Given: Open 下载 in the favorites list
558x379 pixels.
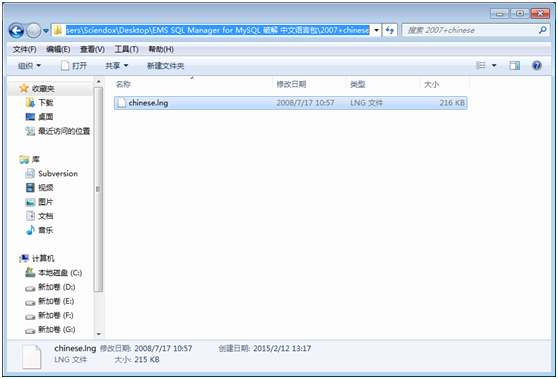Looking at the screenshot, I should pos(46,103).
